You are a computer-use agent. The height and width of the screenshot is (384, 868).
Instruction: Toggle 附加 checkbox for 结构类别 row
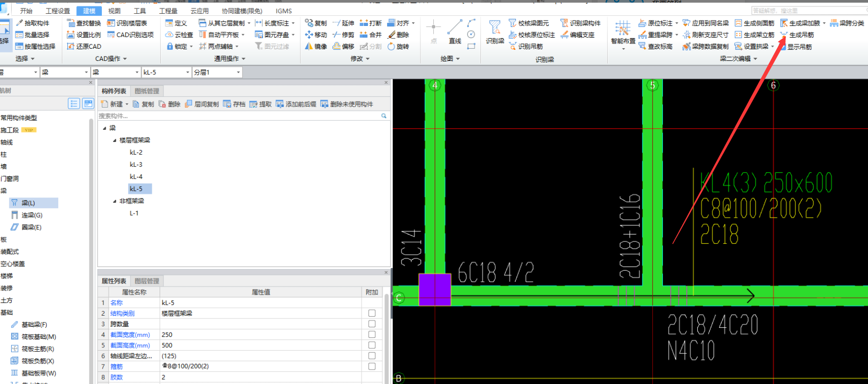pyautogui.click(x=372, y=313)
